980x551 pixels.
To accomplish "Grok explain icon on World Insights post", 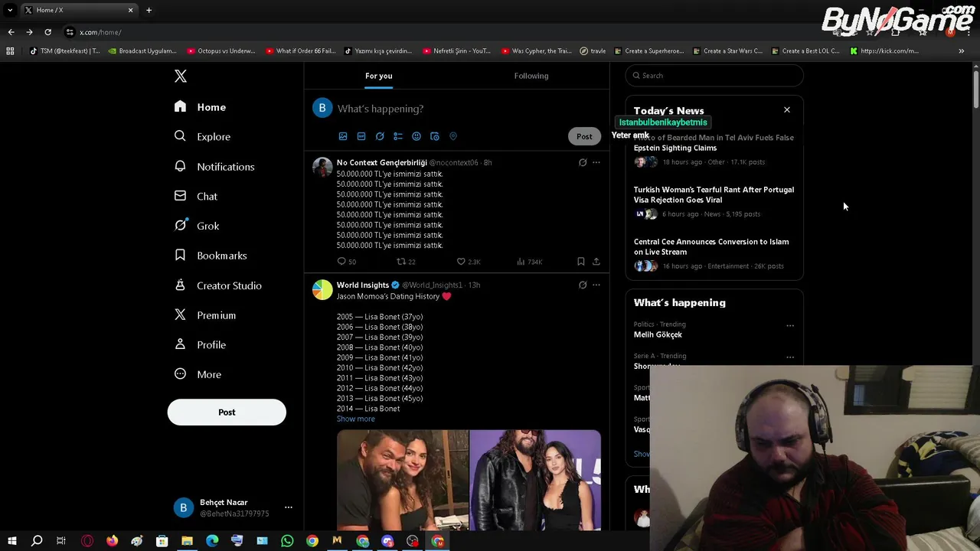I will pos(583,285).
